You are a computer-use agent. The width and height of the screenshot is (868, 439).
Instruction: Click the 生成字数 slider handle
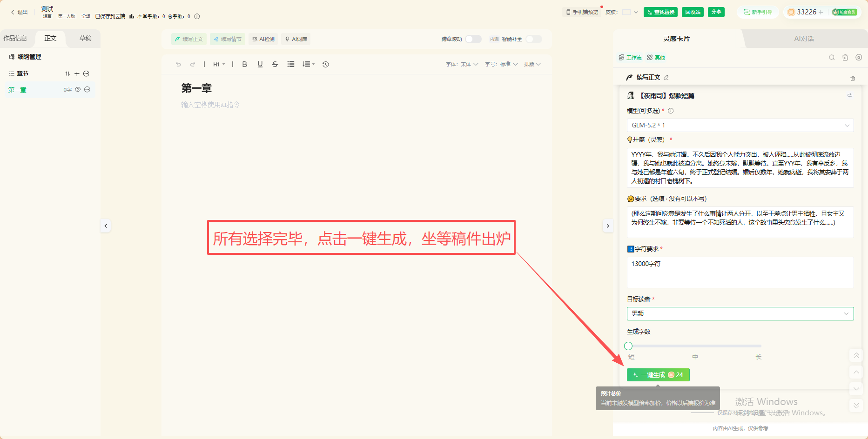pyautogui.click(x=628, y=346)
